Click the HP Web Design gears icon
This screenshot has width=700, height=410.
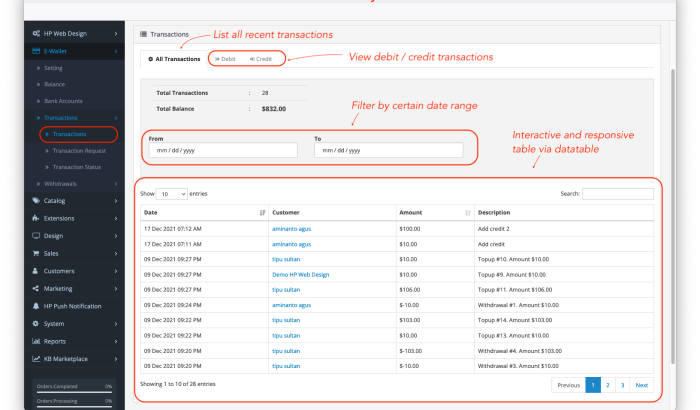36,33
